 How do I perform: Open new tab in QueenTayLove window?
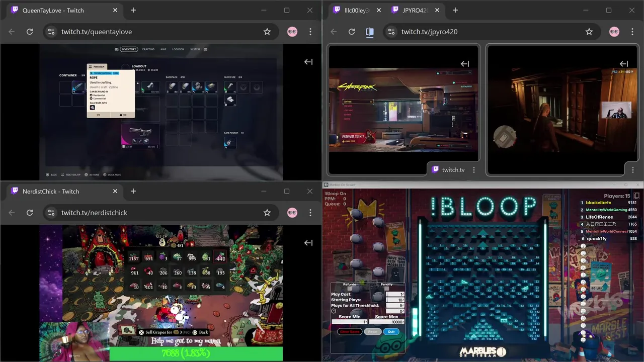coord(133,10)
